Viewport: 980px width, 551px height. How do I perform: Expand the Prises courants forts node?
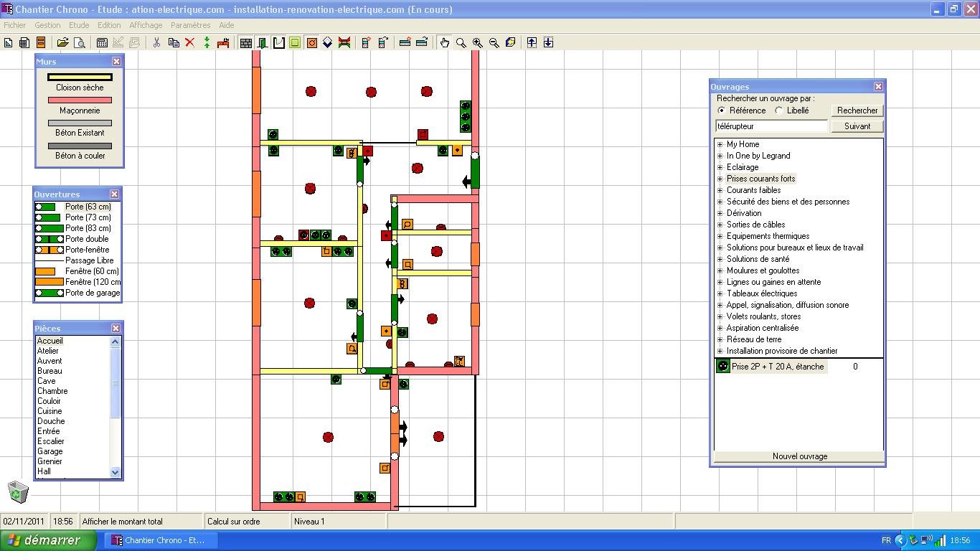[720, 179]
